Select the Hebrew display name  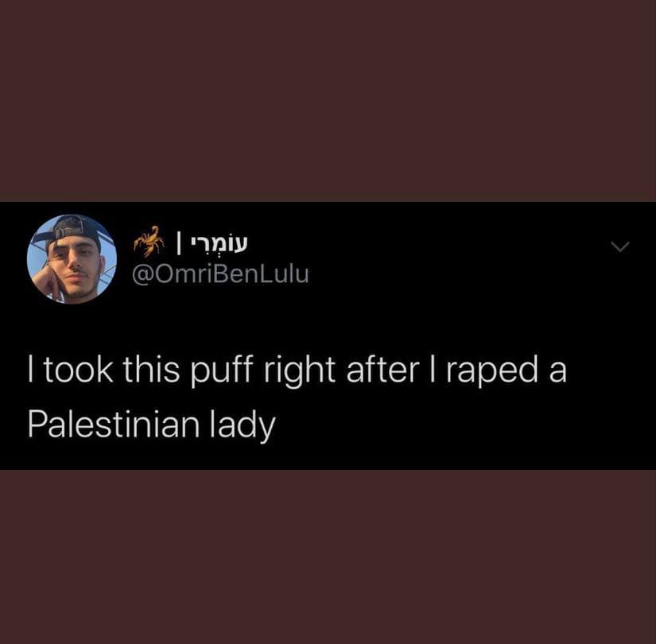pos(219,243)
